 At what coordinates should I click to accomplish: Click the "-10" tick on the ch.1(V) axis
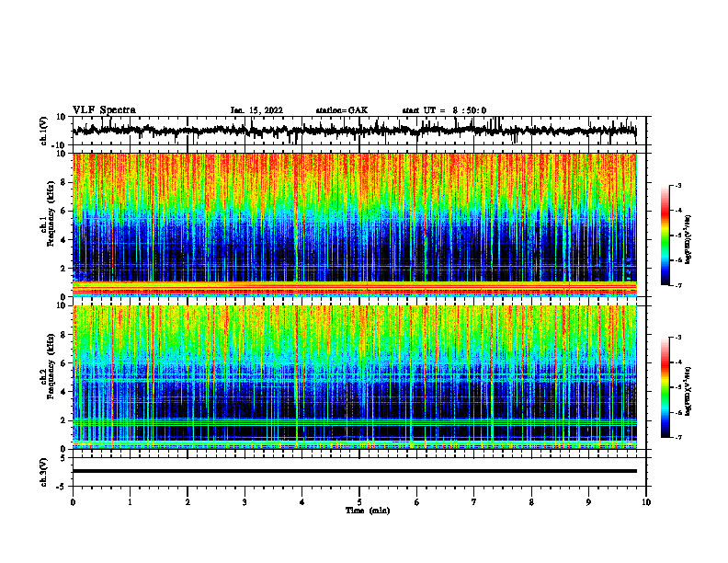60,145
